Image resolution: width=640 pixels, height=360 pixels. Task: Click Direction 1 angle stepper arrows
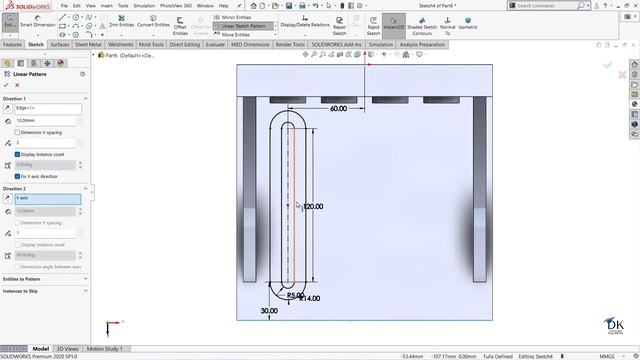(x=80, y=165)
